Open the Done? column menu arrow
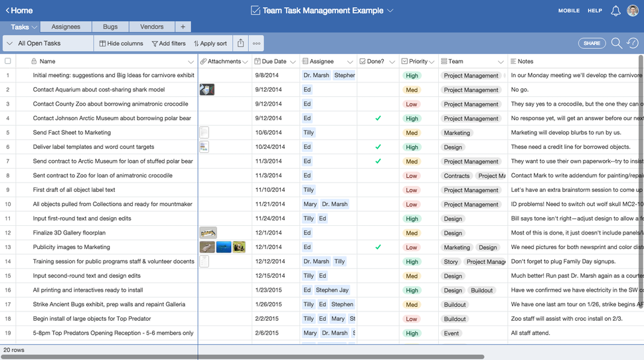The width and height of the screenshot is (644, 360). click(x=392, y=62)
